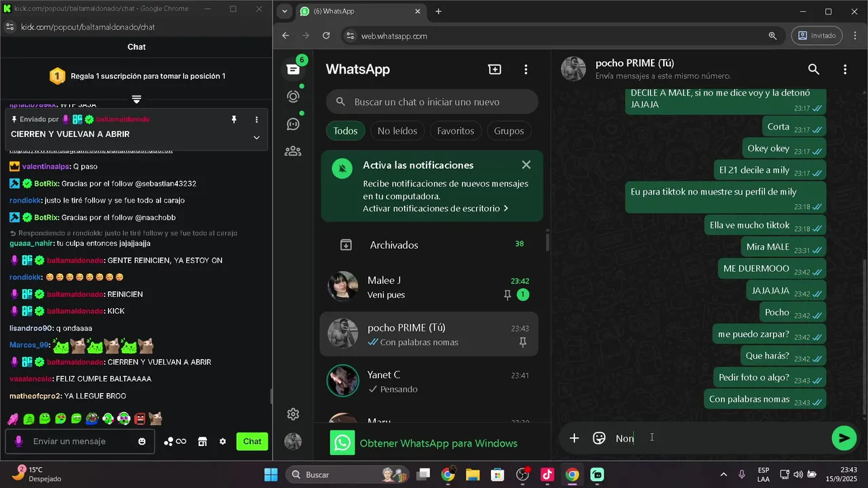Click the taskbar Buscar search box

pos(346,474)
